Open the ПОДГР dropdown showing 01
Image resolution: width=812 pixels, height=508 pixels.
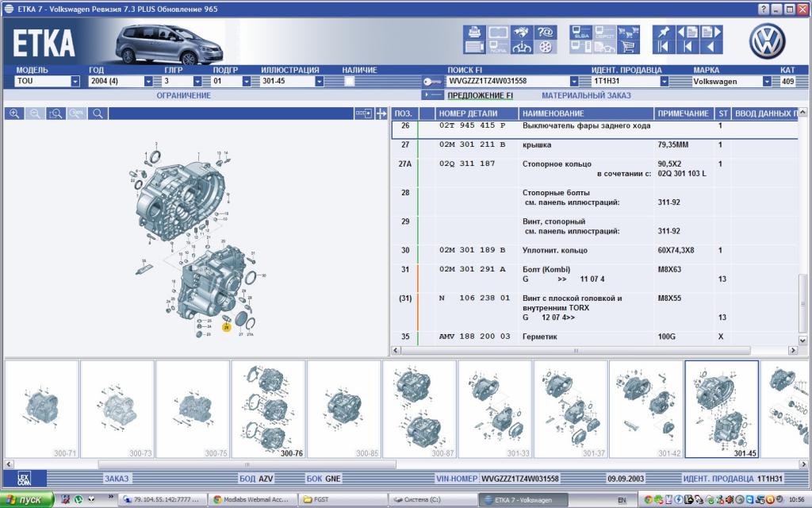click(247, 82)
